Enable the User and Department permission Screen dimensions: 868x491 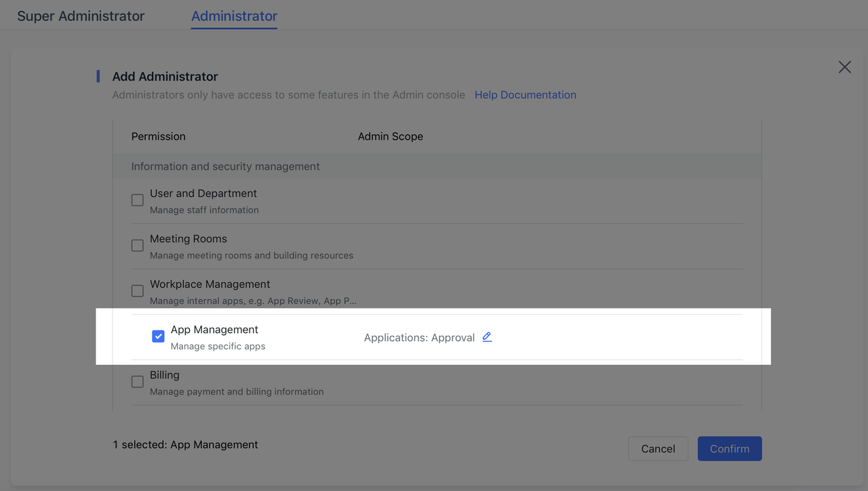(x=137, y=199)
